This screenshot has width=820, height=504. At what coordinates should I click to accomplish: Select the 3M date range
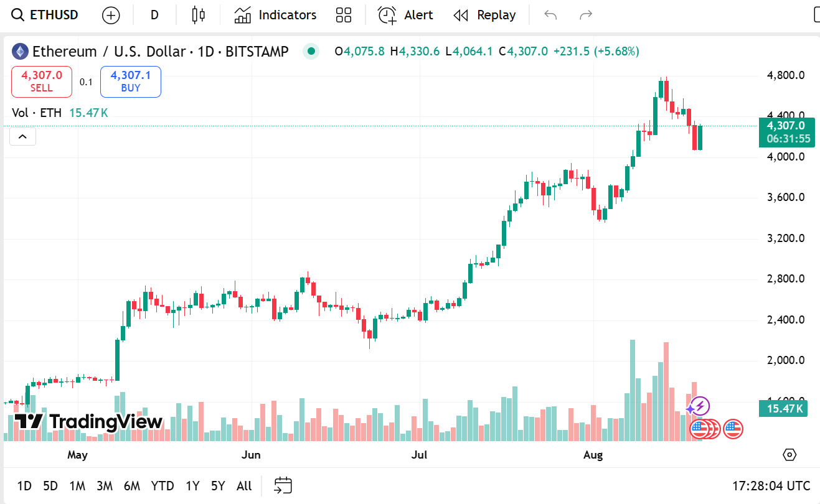pos(105,486)
